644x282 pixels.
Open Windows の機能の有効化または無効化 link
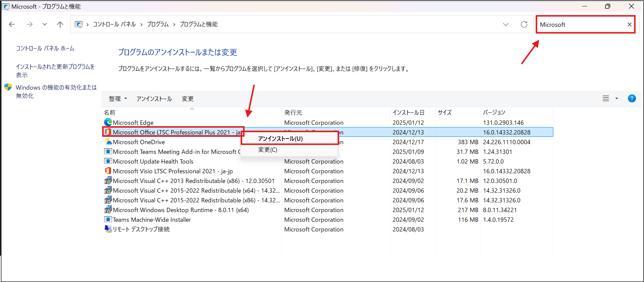[x=56, y=91]
